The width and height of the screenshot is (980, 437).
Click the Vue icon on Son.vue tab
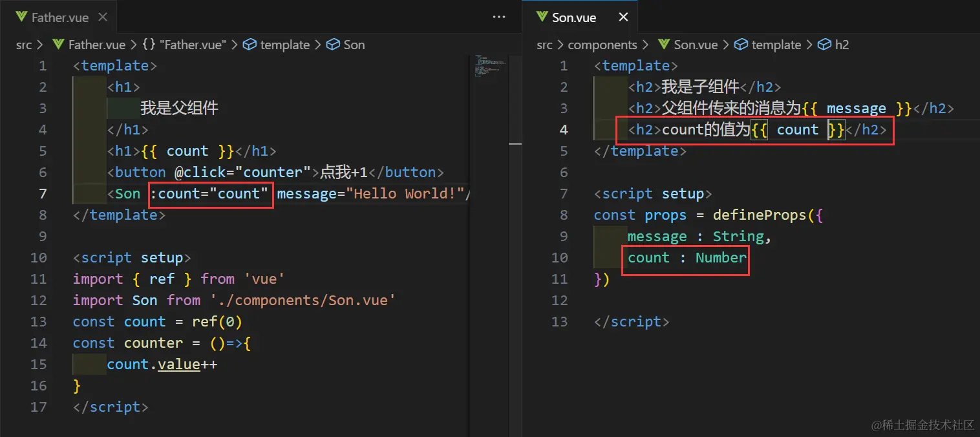(542, 17)
